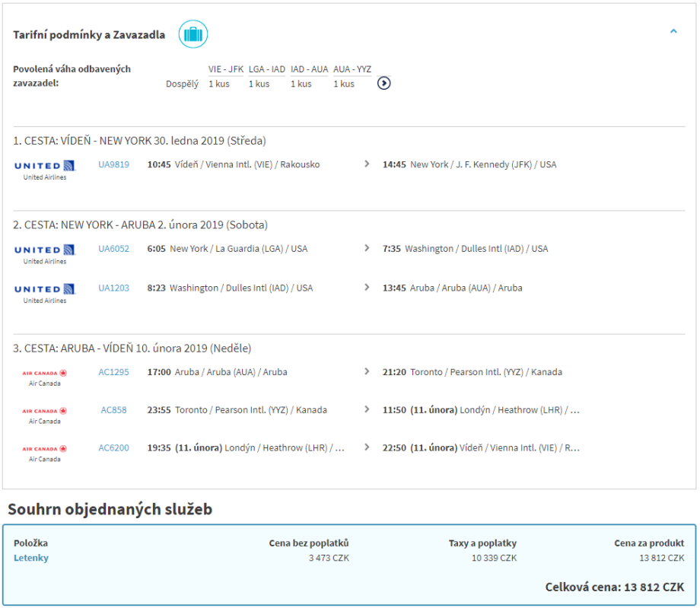
Task: Open flight number UA9819 link
Action: click(113, 164)
